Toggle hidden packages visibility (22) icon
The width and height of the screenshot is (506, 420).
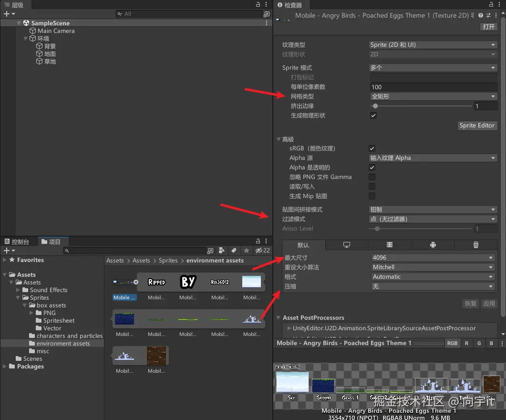click(262, 251)
